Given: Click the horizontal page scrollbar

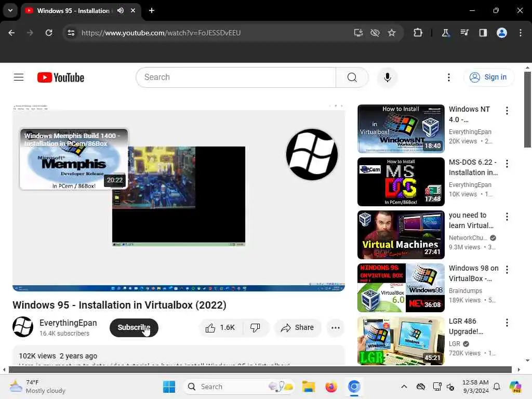Looking at the screenshot, I should coord(260,369).
